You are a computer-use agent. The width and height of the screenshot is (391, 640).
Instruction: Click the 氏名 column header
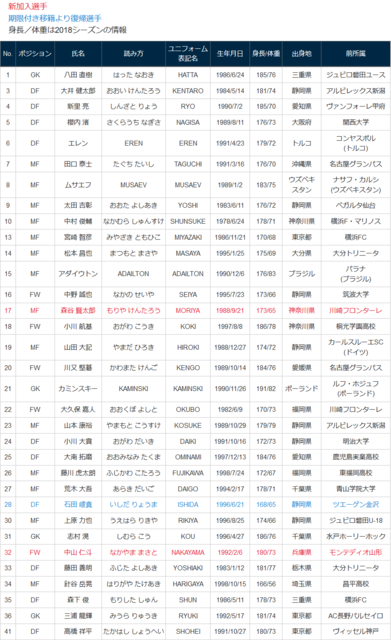[x=78, y=53]
